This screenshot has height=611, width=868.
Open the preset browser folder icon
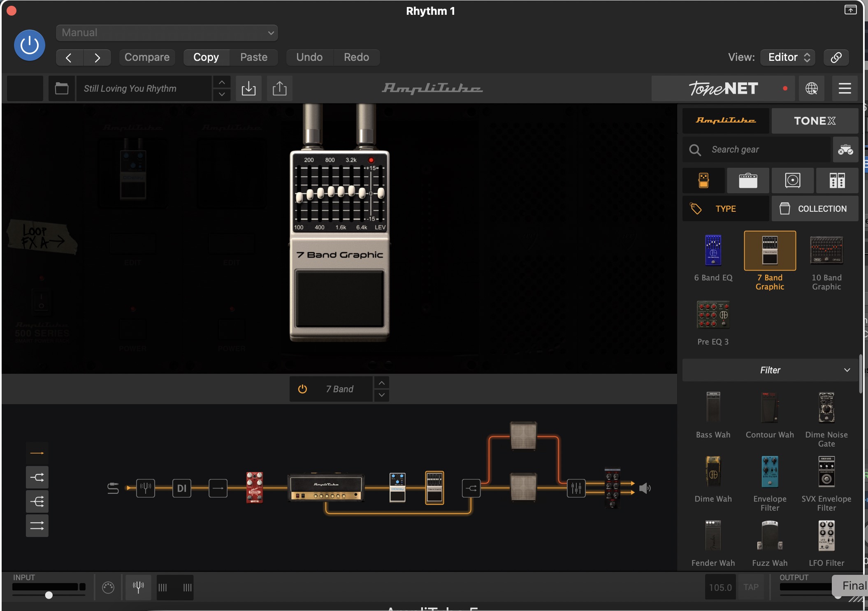point(62,88)
